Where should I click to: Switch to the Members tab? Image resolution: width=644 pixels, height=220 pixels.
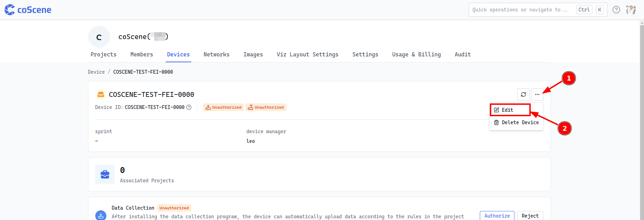click(142, 54)
